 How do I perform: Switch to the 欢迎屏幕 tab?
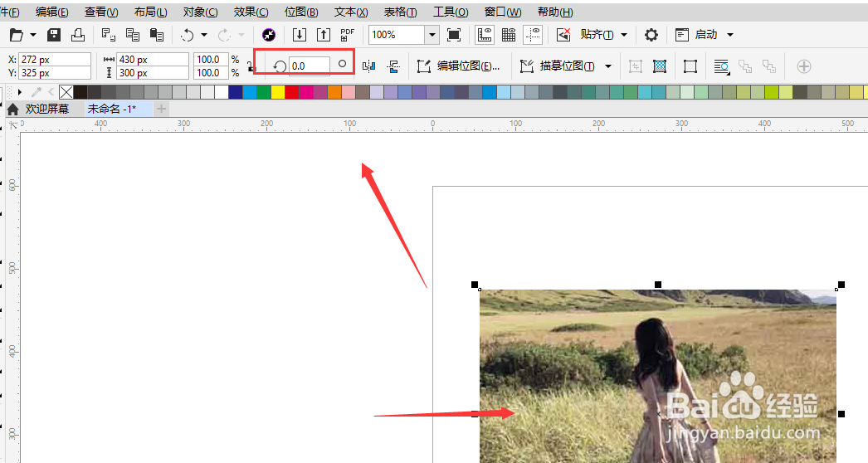click(x=47, y=109)
